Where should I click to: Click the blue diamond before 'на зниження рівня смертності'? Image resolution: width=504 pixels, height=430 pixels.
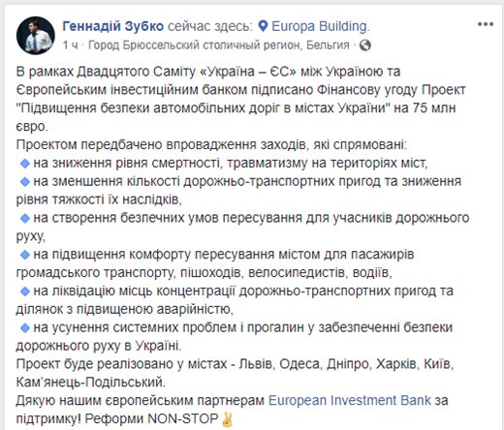click(x=25, y=164)
